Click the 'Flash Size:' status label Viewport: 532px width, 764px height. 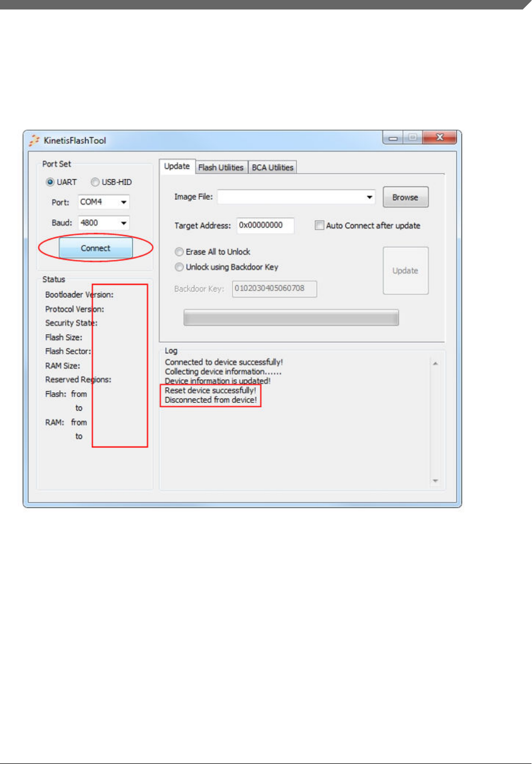64,337
